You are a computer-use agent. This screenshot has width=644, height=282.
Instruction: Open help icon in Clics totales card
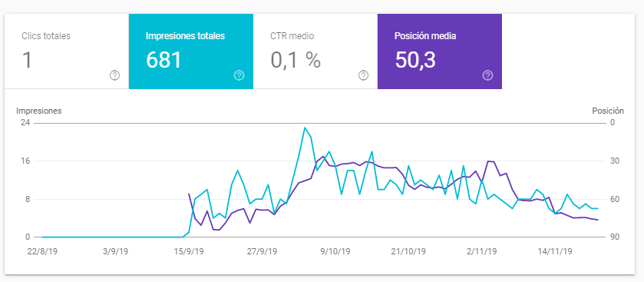(114, 75)
